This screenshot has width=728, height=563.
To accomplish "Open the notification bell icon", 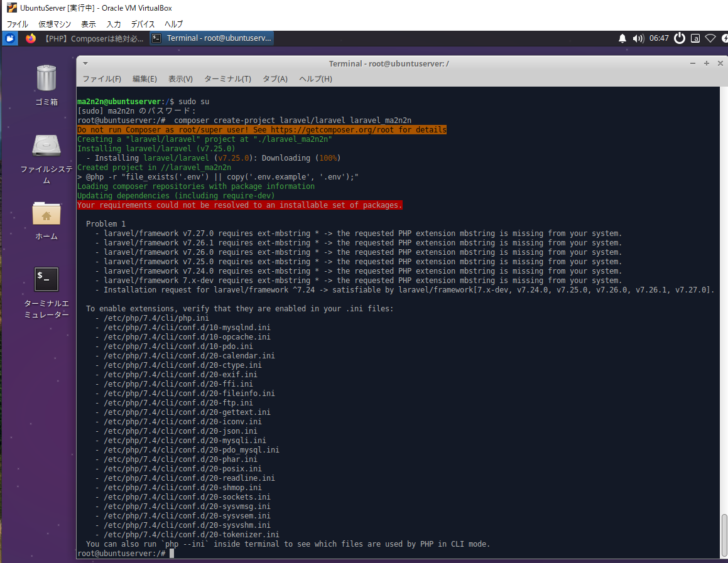I will [x=622, y=38].
